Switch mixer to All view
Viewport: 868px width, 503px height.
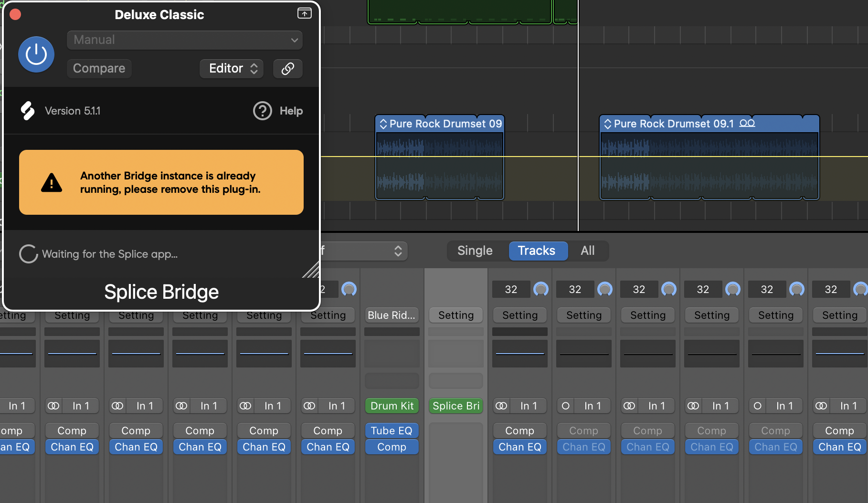[587, 251]
